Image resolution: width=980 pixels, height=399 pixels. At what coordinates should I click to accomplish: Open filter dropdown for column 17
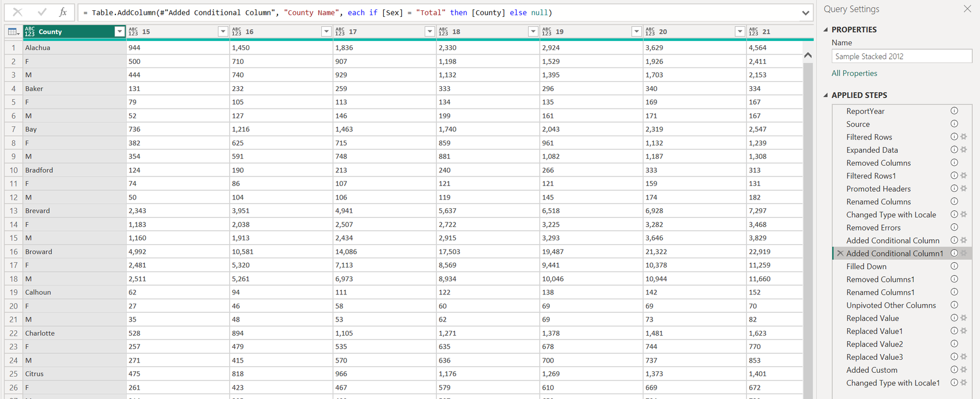tap(430, 32)
